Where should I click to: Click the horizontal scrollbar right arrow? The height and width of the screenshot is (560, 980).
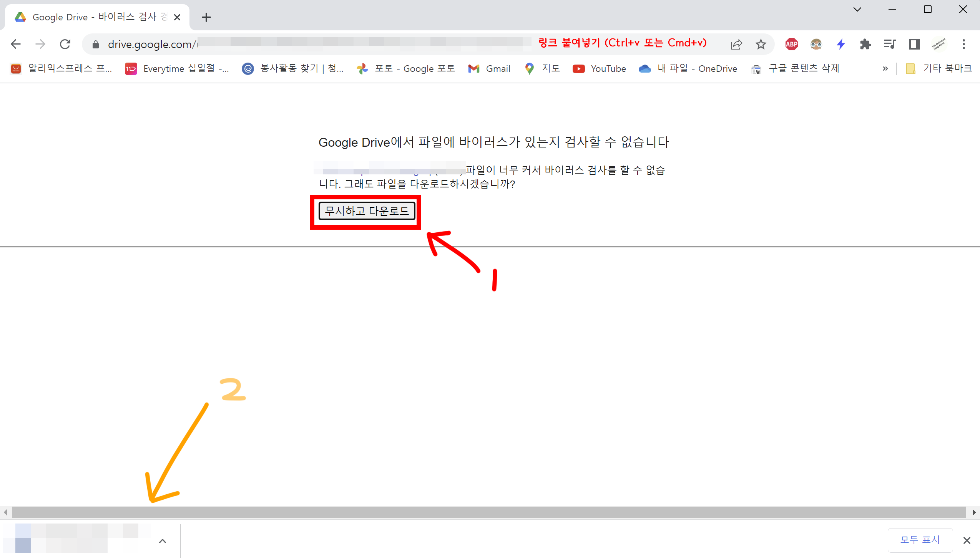point(974,512)
